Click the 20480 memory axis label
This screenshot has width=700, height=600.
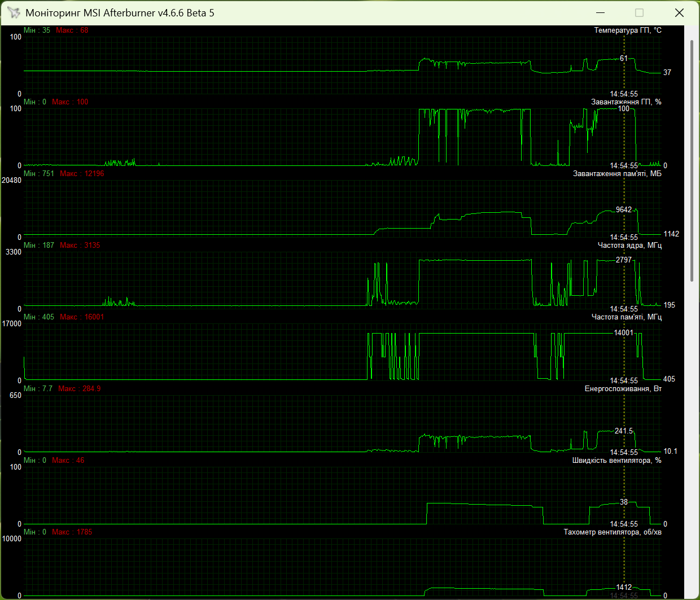point(12,181)
